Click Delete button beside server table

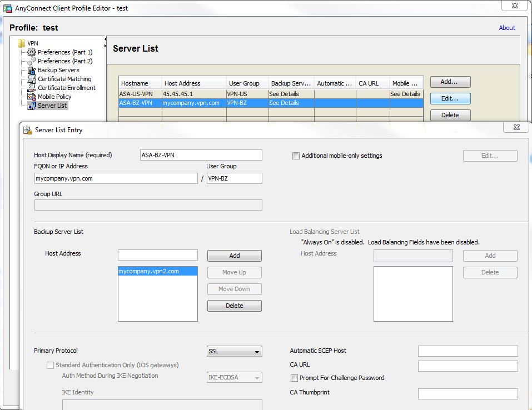450,115
